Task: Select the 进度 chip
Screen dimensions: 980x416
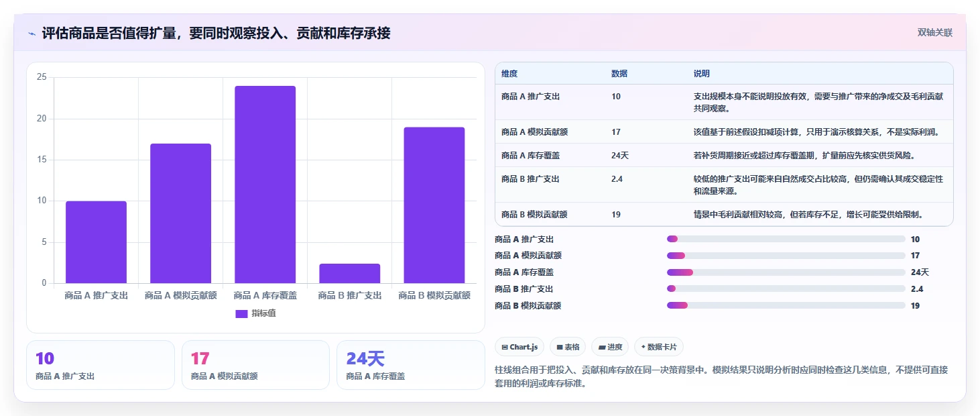Action: click(610, 347)
